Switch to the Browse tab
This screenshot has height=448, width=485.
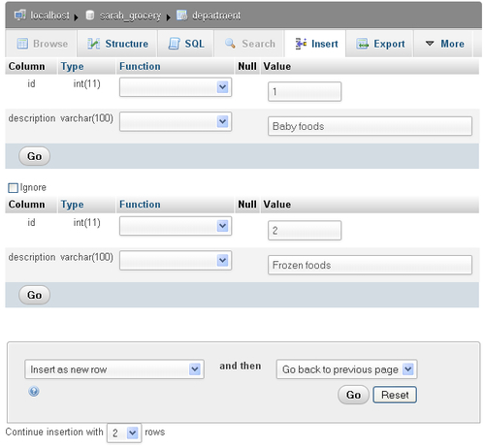point(42,44)
